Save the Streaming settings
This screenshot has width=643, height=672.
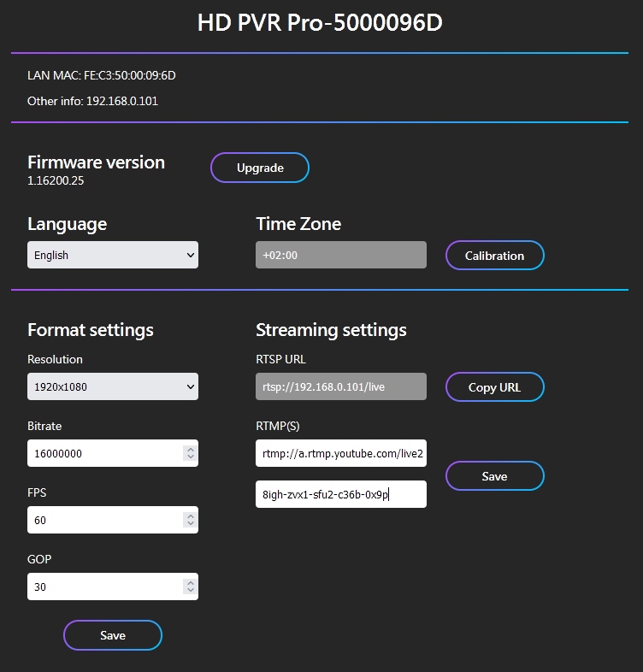click(494, 476)
